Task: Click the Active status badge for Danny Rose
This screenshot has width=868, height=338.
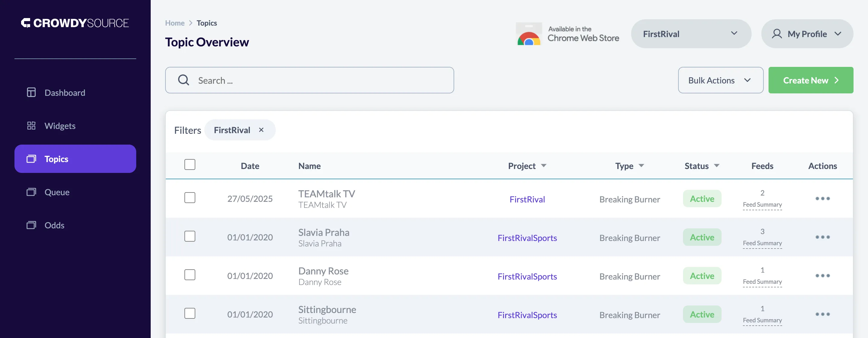Action: [x=702, y=276]
